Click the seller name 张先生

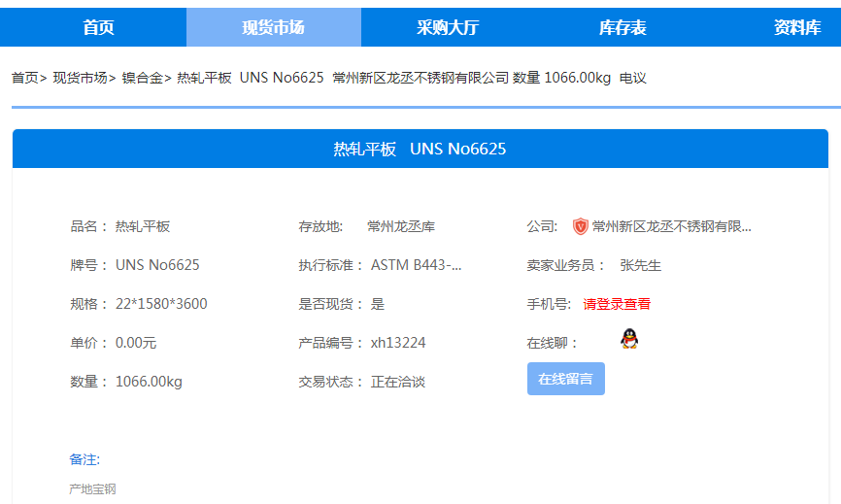pos(641,265)
